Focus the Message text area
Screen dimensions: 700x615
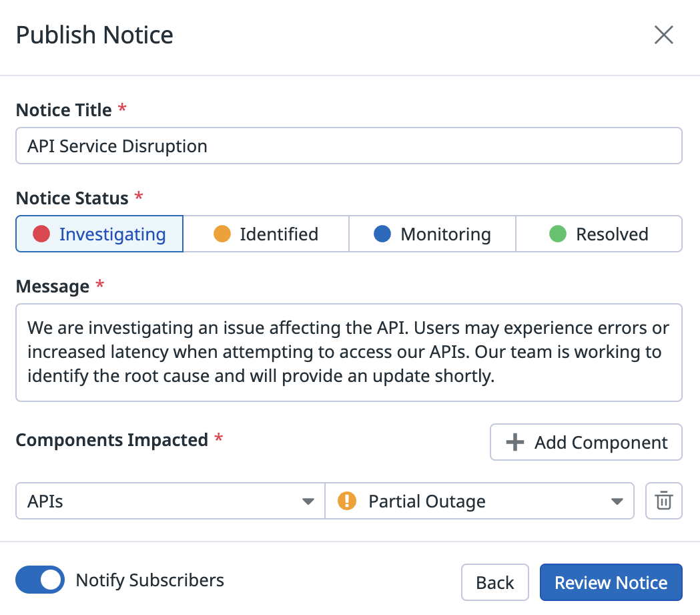pos(348,352)
